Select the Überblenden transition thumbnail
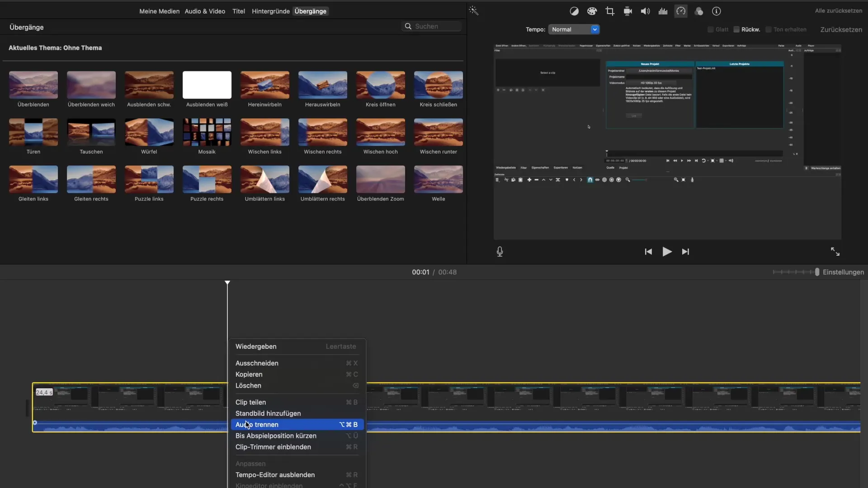Image resolution: width=868 pixels, height=488 pixels. click(x=33, y=84)
